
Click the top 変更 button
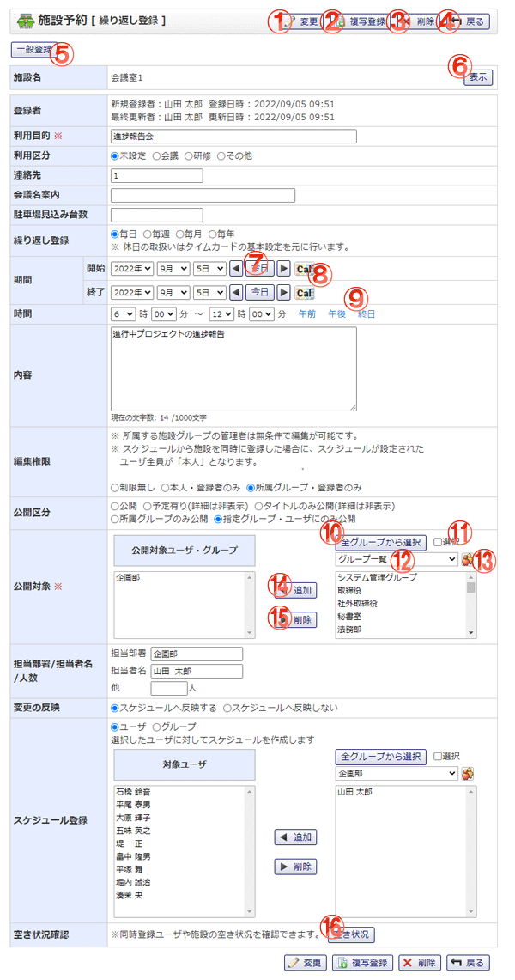tap(303, 21)
